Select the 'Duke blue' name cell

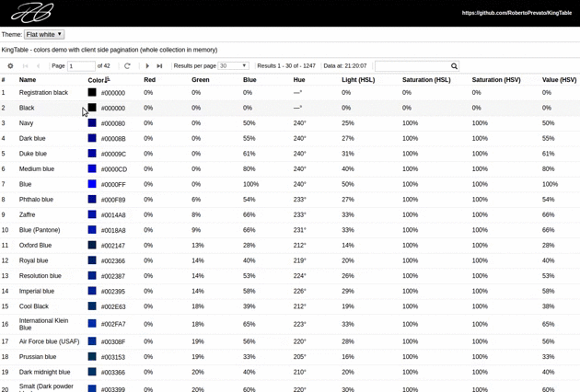pos(33,154)
